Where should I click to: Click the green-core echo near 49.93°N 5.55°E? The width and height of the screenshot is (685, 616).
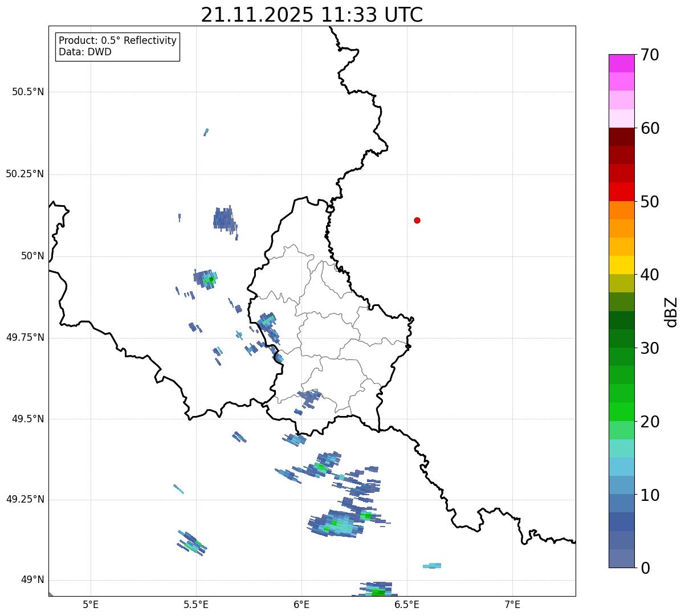pyautogui.click(x=207, y=279)
